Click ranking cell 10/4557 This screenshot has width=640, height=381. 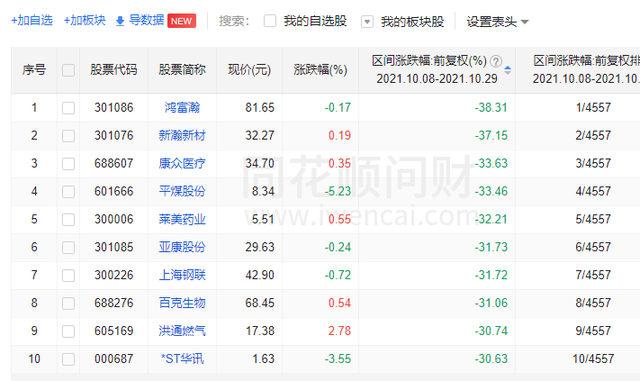coord(593,359)
